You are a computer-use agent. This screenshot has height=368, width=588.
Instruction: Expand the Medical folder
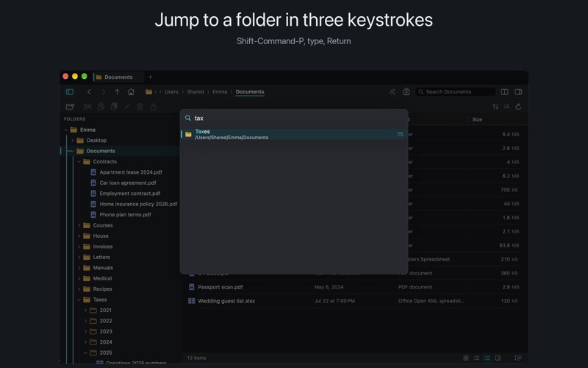coord(79,278)
